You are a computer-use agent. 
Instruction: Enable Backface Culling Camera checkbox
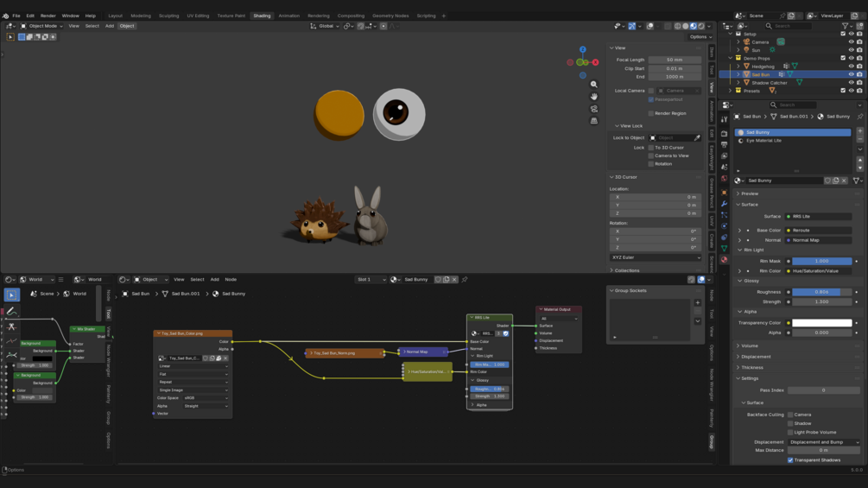coord(790,415)
